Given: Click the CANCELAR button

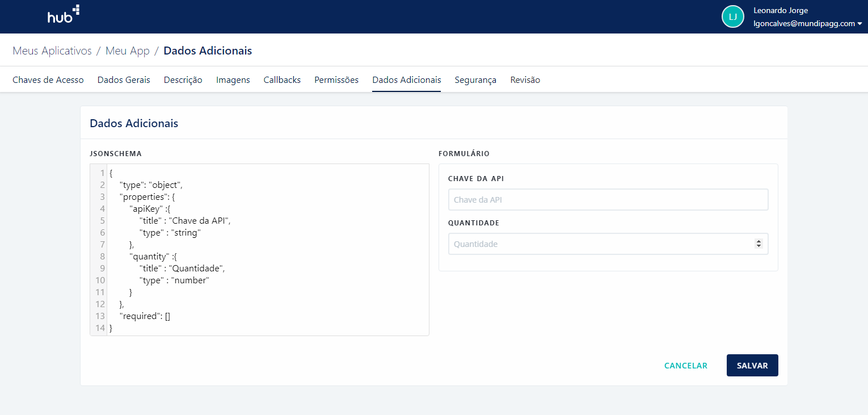Looking at the screenshot, I should 686,366.
